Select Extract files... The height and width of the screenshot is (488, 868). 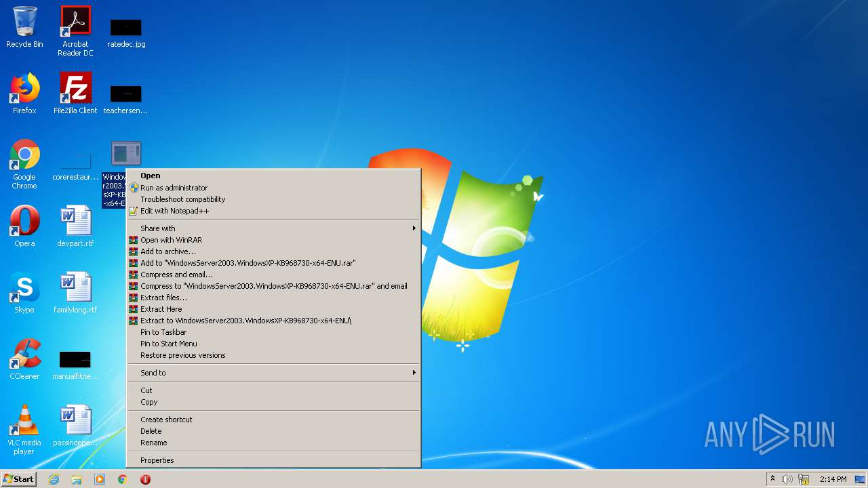[274, 298]
